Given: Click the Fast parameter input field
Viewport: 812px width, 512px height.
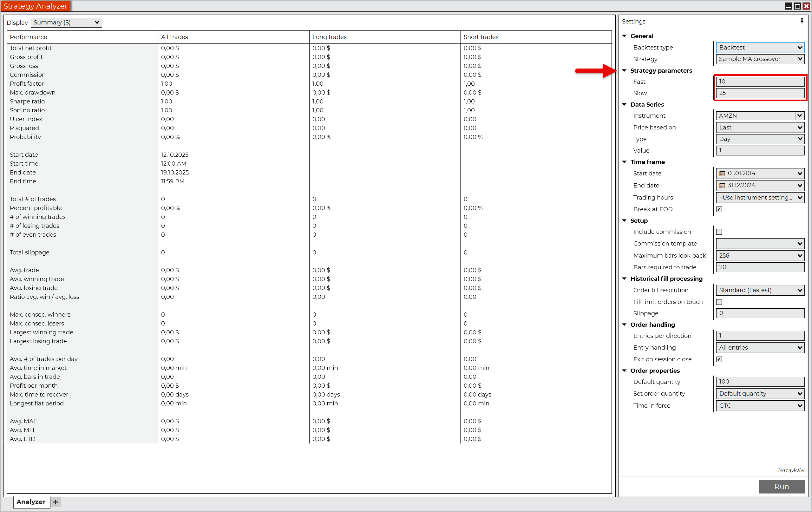Looking at the screenshot, I should (760, 82).
